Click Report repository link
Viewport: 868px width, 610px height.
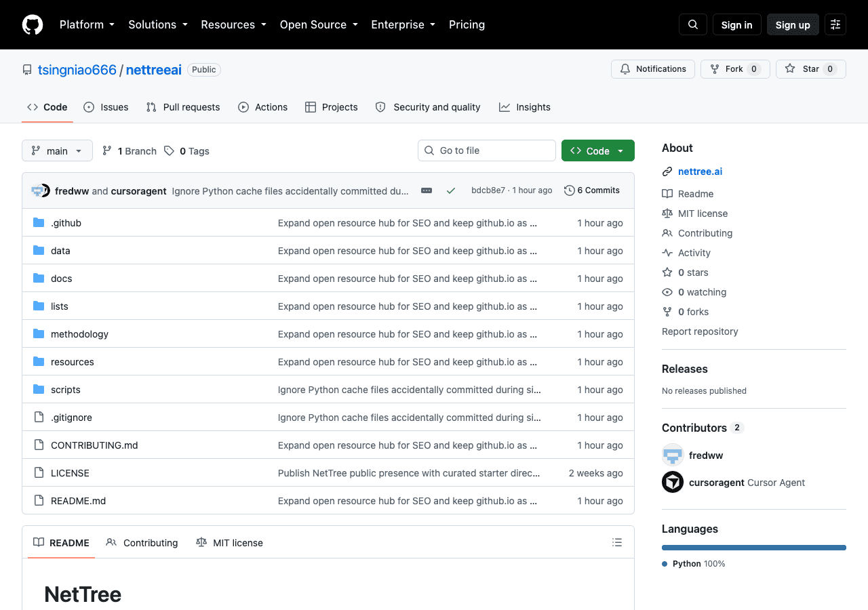(700, 331)
